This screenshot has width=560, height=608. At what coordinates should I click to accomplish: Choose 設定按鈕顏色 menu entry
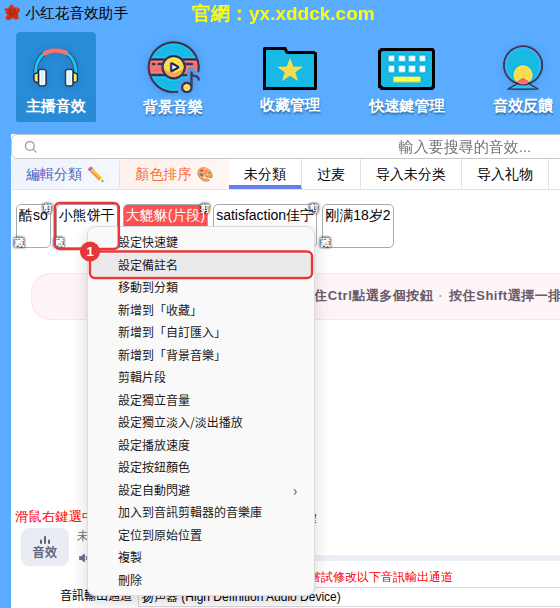pyautogui.click(x=201, y=467)
